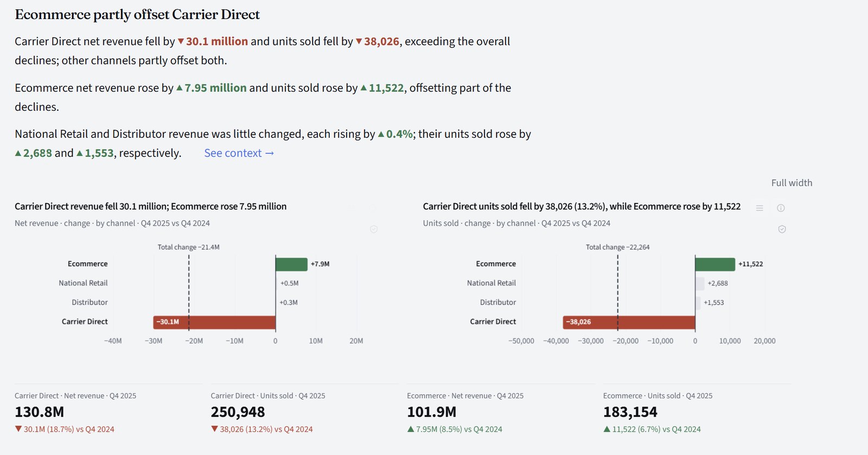Click the '130.8M' Carrier Direct net revenue value
868x455 pixels.
point(40,412)
